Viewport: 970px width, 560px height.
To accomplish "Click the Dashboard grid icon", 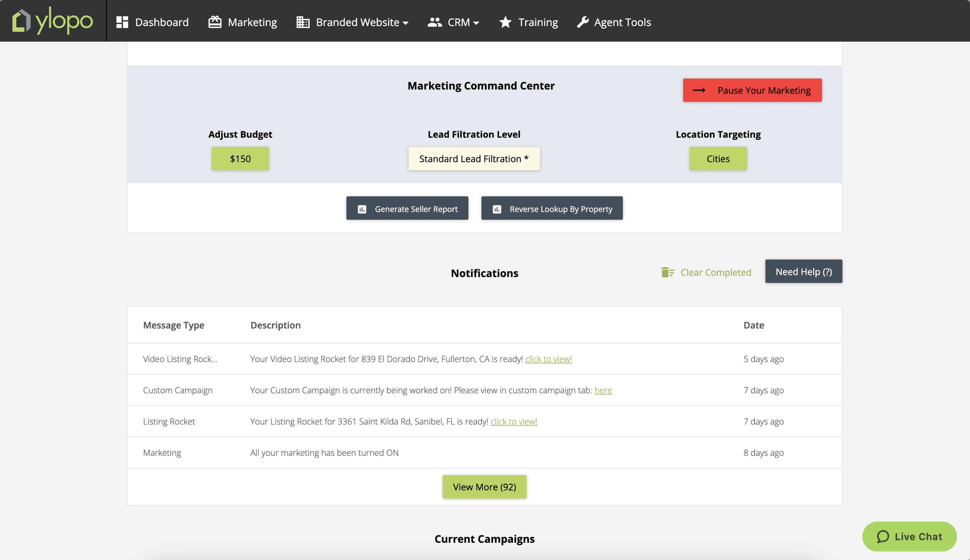I will click(122, 22).
